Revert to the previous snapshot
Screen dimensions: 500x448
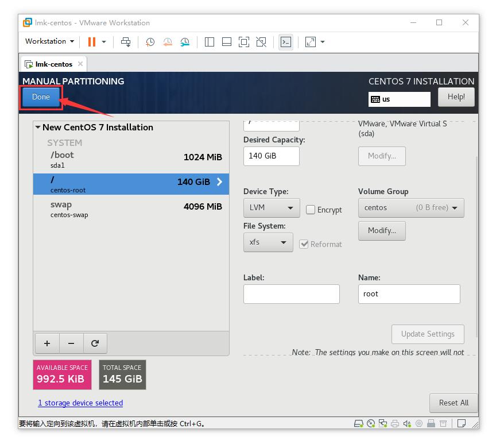168,42
